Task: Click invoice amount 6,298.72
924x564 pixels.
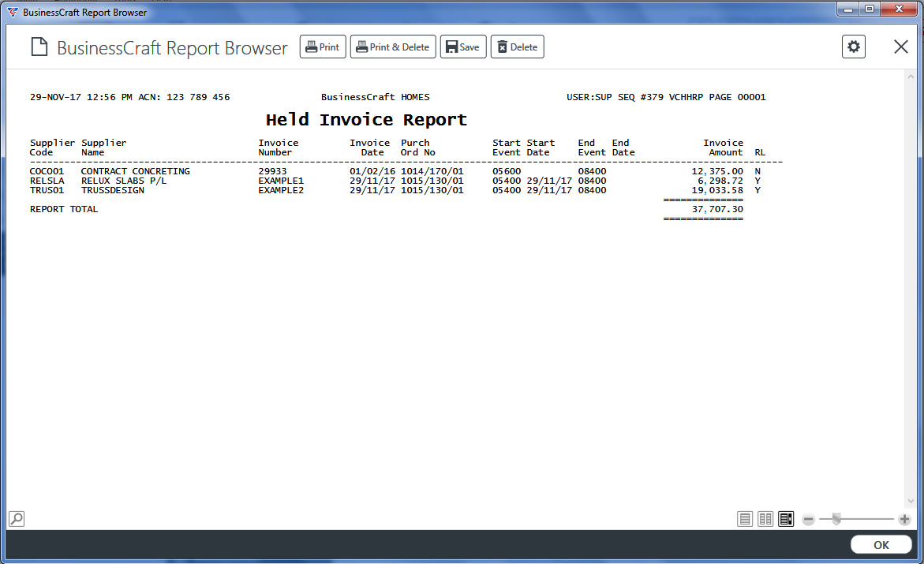Action: (x=720, y=181)
